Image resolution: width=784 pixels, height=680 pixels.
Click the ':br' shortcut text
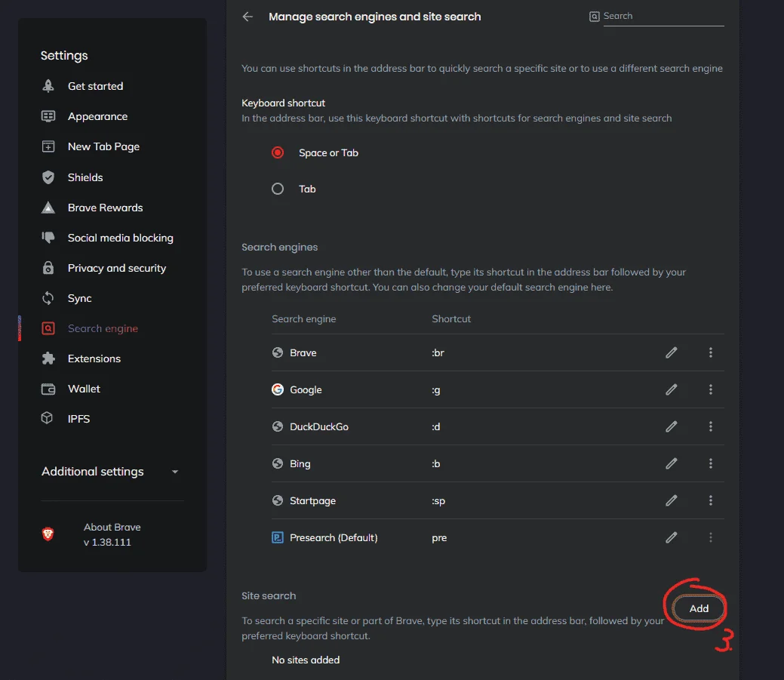(x=438, y=353)
